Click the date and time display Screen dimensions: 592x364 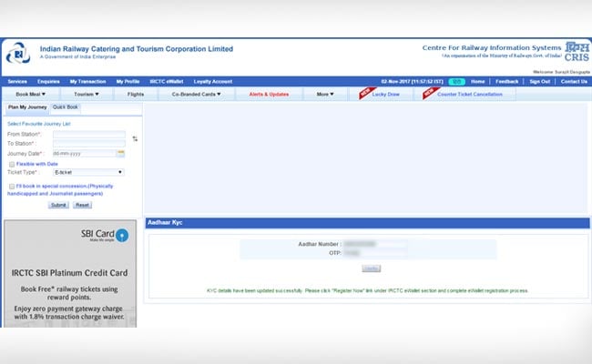click(412, 82)
